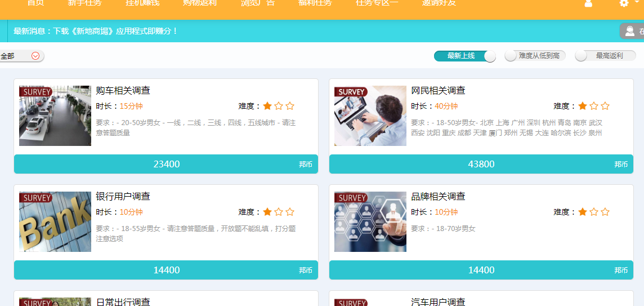Open the 购车相关调查 survey title
Viewport: 644px width, 306px height.
point(123,91)
